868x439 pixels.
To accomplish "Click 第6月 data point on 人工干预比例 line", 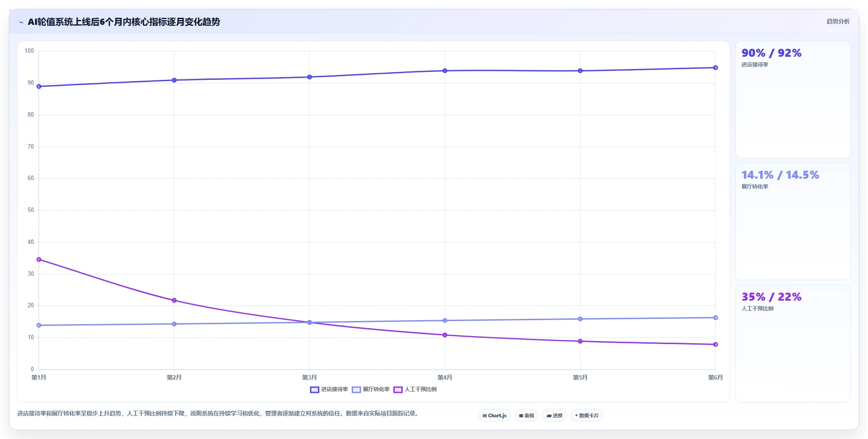I will [715, 345].
